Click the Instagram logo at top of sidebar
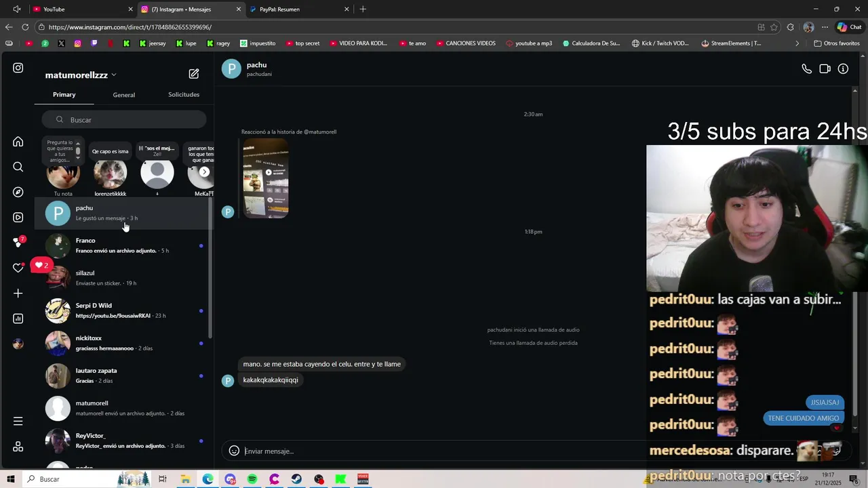The image size is (868, 488). tap(18, 68)
